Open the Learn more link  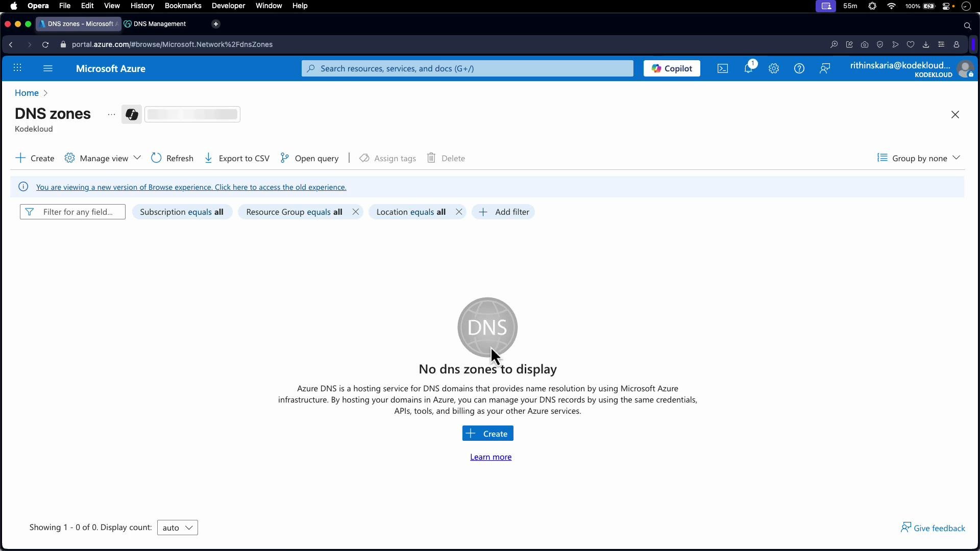[x=491, y=457]
